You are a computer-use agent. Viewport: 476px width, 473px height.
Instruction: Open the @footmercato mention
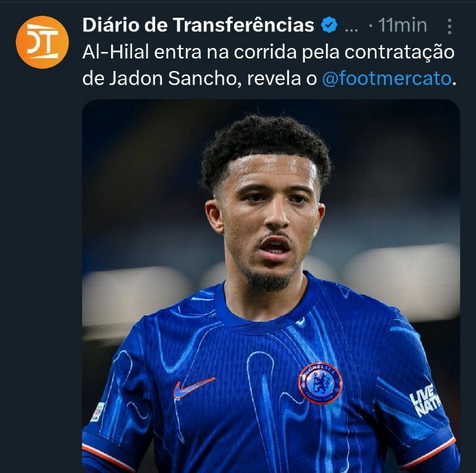pos(387,79)
